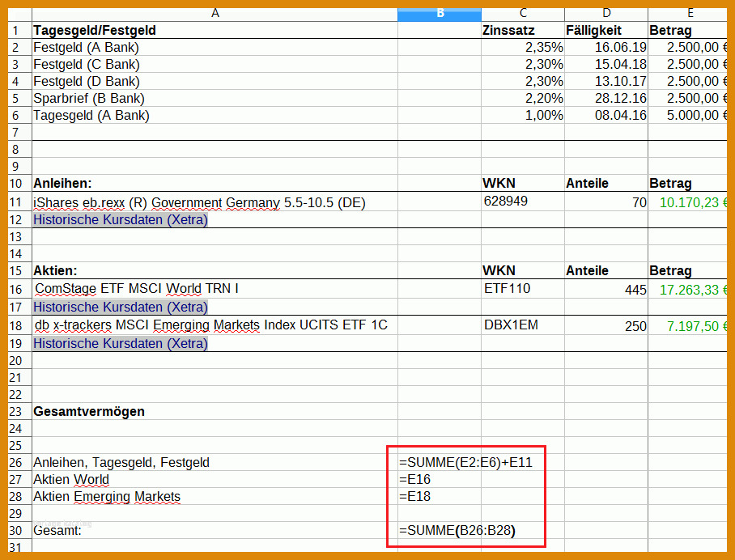This screenshot has height=560, width=735.
Task: Open Historische Kursdaten link in row 17
Action: tap(121, 307)
